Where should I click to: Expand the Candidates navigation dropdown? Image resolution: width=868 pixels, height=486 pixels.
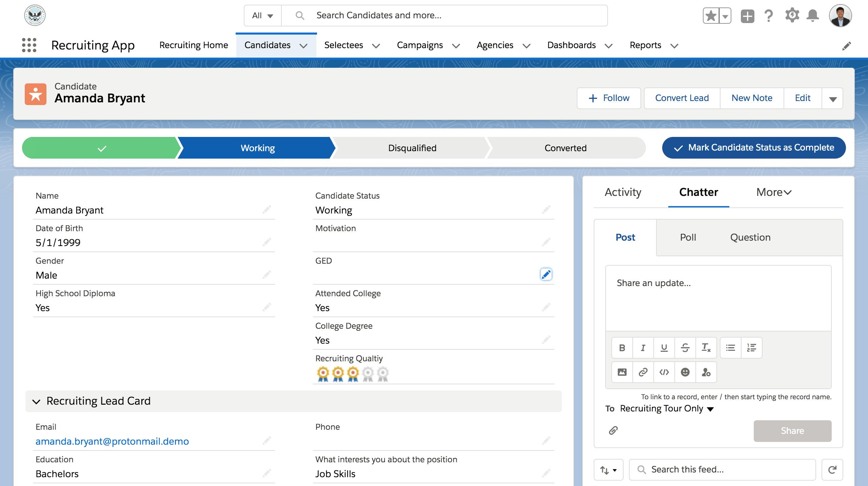[x=304, y=45]
